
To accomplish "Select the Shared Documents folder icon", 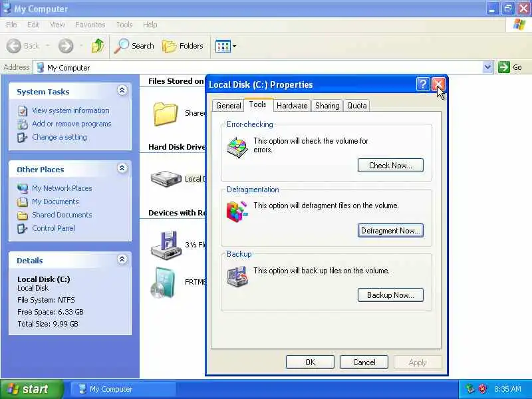I will (x=166, y=114).
